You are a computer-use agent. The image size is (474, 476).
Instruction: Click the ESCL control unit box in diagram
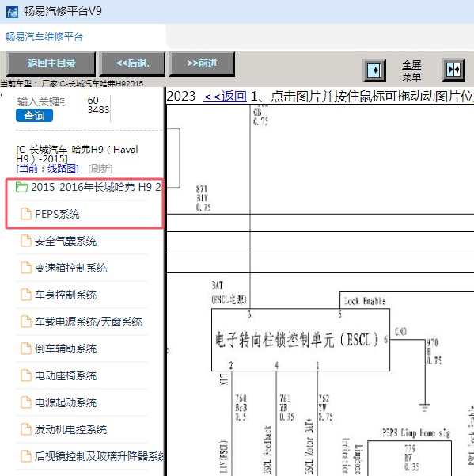click(301, 340)
